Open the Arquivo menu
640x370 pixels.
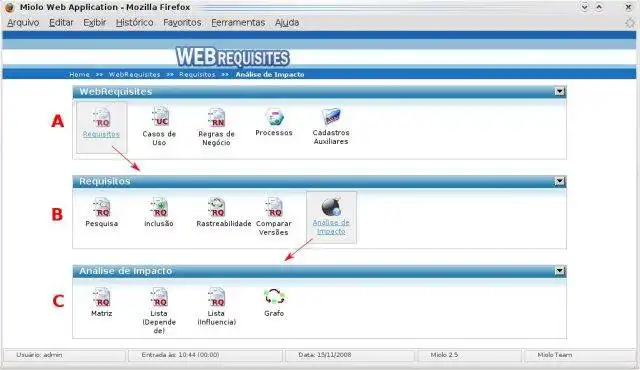coord(23,22)
